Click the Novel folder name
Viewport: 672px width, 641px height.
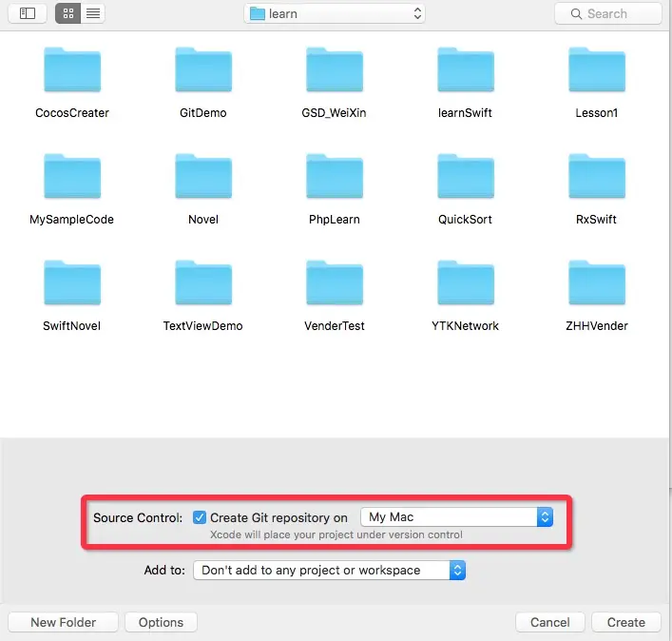pos(203,220)
